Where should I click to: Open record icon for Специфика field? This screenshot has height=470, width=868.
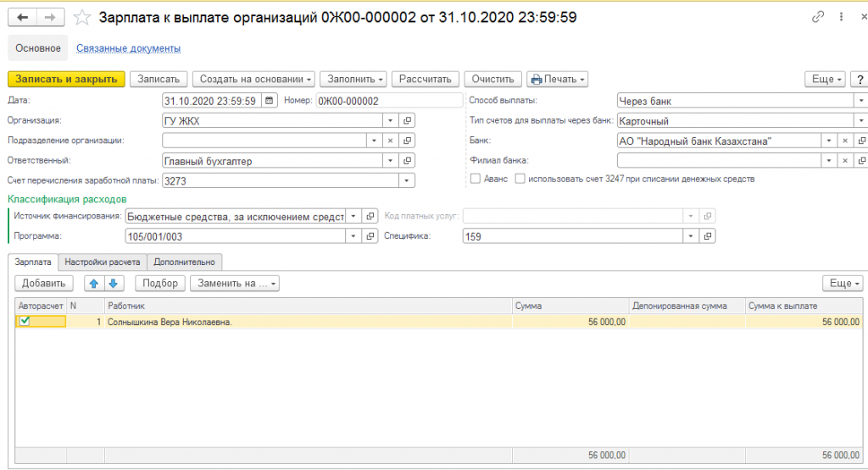tap(708, 236)
